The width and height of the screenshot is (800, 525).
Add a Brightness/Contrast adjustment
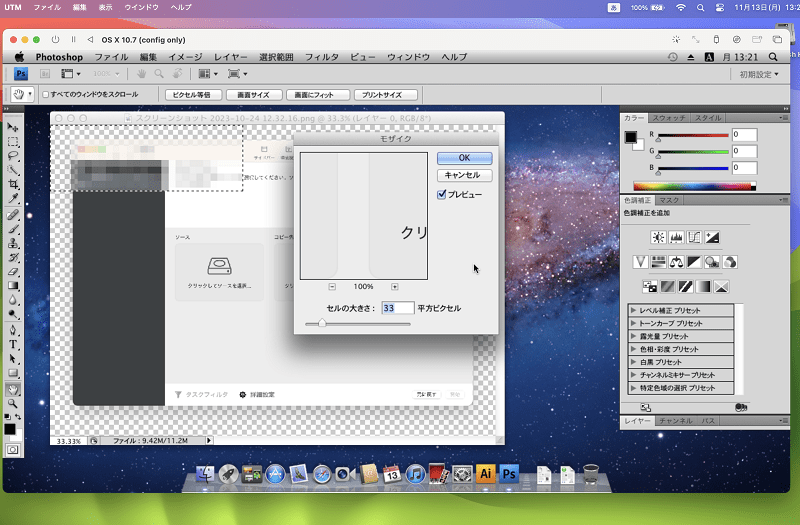[x=658, y=237]
